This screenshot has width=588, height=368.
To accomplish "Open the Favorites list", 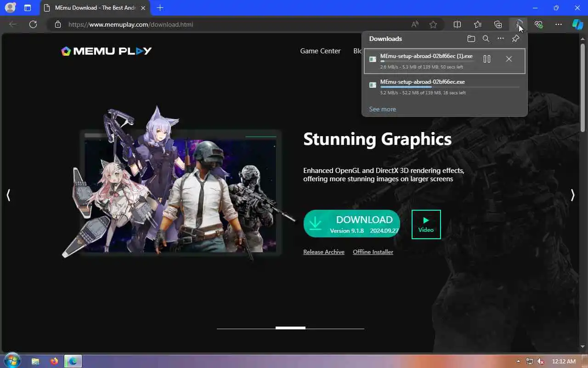I will coord(478,24).
